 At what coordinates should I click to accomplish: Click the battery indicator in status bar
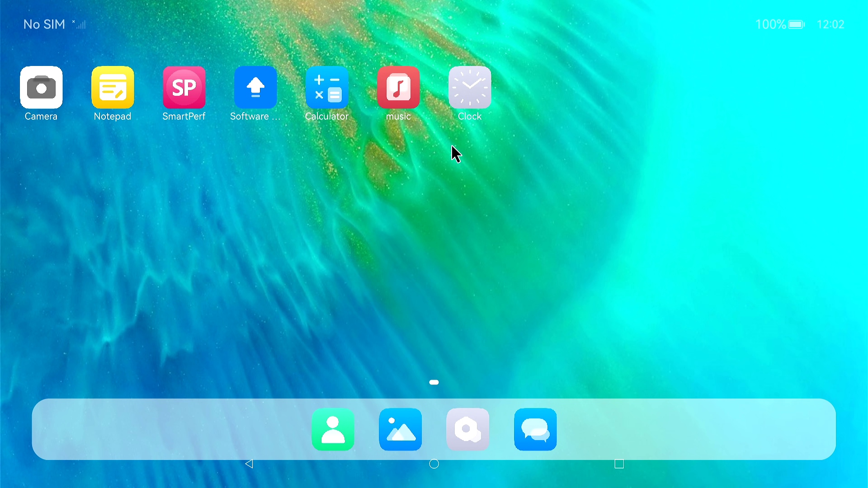pos(796,24)
